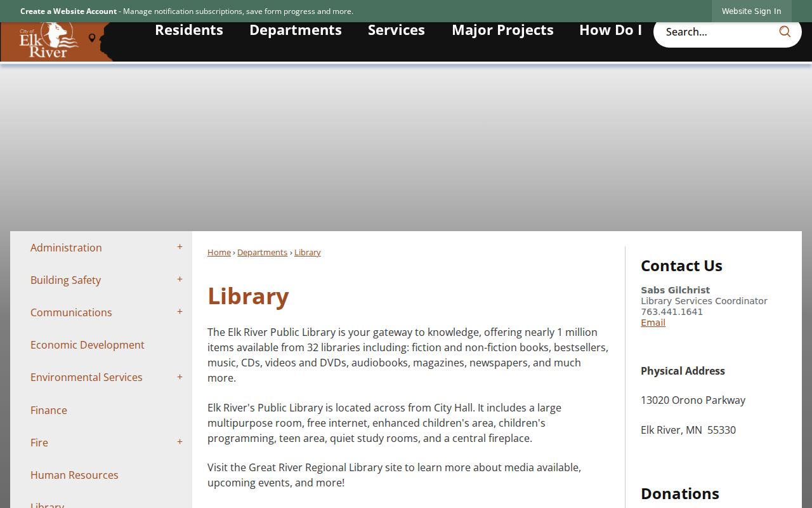
Task: Select Communications in the sidebar
Action: pos(71,312)
